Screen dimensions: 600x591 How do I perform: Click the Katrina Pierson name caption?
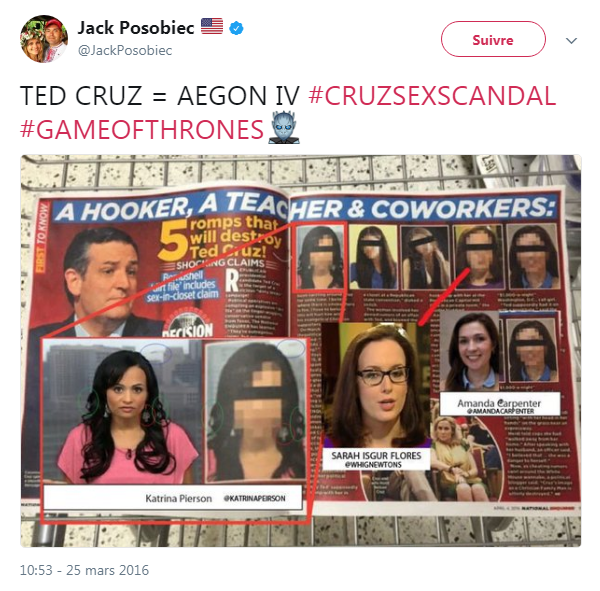pyautogui.click(x=178, y=498)
